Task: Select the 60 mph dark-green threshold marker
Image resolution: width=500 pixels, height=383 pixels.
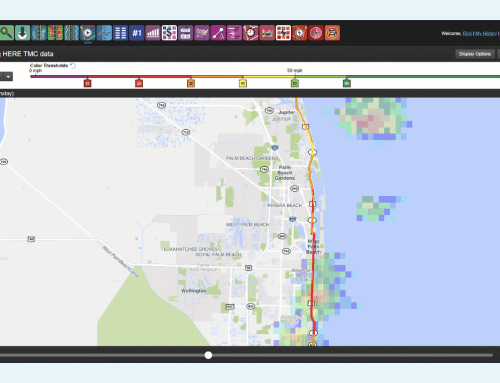Action: pos(347,83)
